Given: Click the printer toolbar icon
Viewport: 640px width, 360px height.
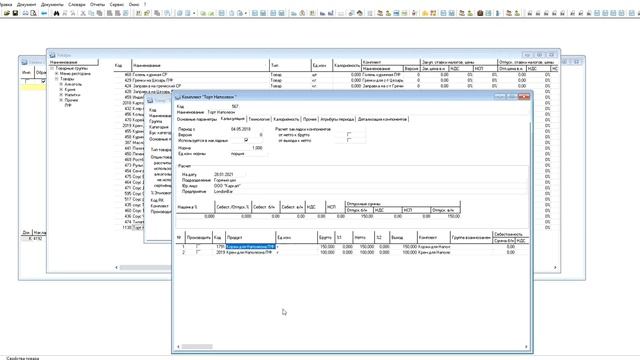Looking at the screenshot, I should [x=25, y=13].
